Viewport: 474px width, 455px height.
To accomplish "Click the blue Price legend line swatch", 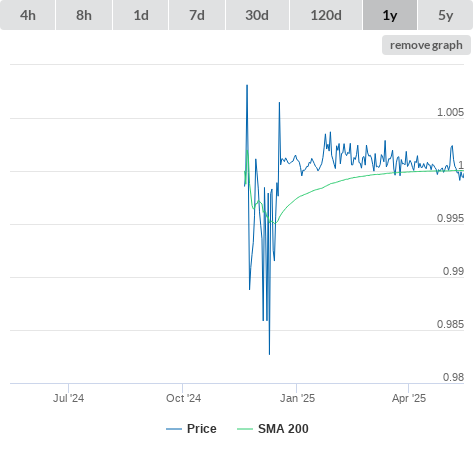I will tap(174, 429).
